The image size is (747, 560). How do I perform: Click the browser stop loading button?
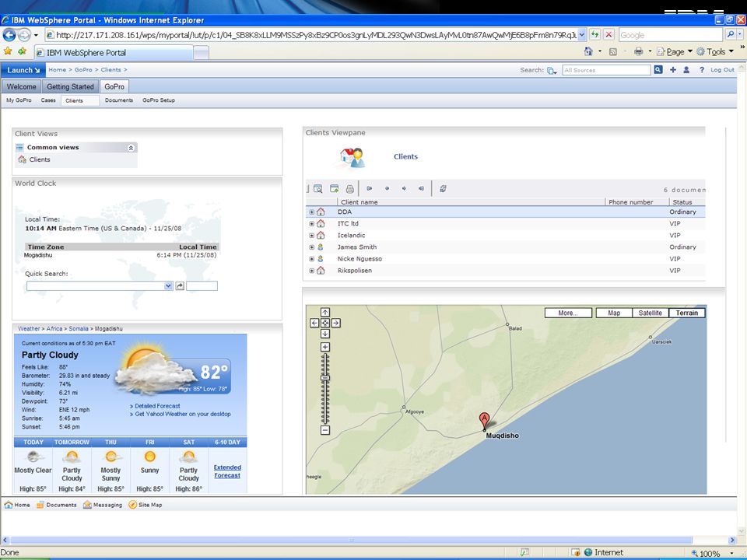point(608,35)
